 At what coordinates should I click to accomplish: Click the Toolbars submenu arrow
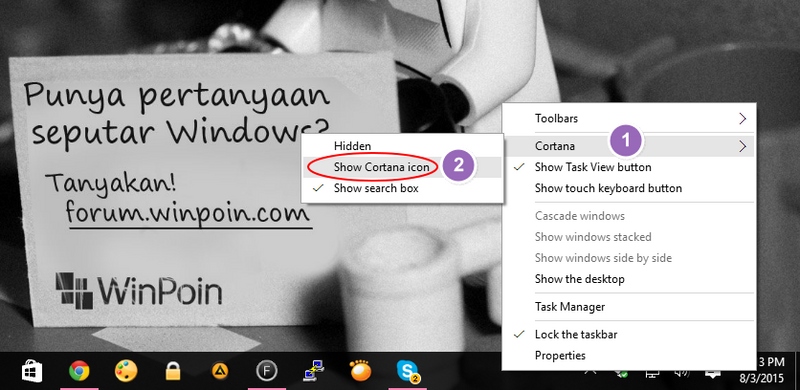[x=742, y=118]
